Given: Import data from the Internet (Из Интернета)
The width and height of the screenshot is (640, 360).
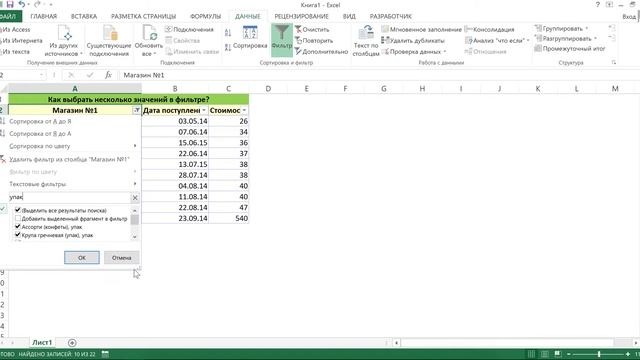Looking at the screenshot, I should coord(21,40).
